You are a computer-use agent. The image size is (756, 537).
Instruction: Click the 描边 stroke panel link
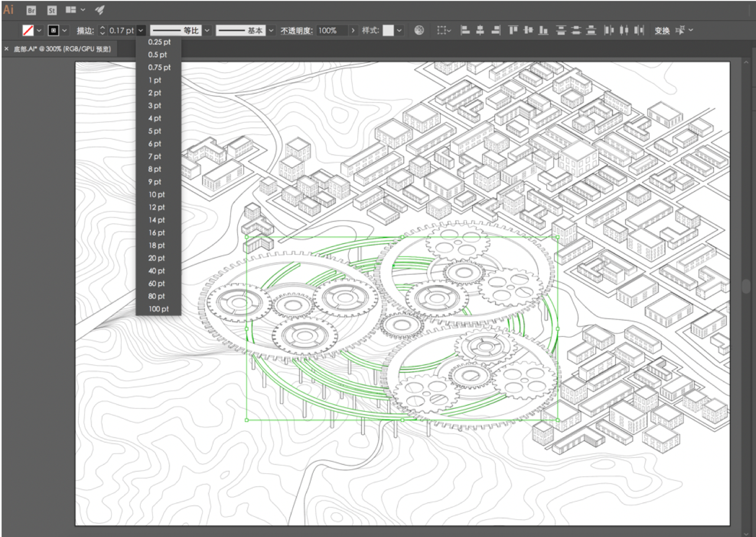pos(86,30)
